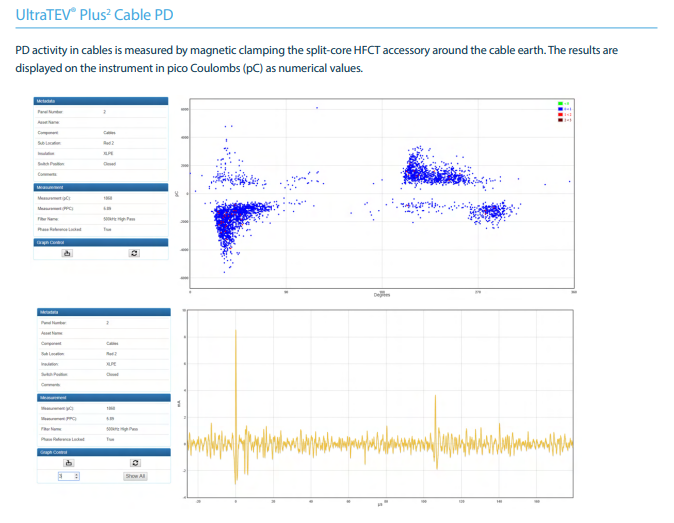674x523 pixels.
Task: Click export icon in lower Graph Control
Action: [69, 463]
